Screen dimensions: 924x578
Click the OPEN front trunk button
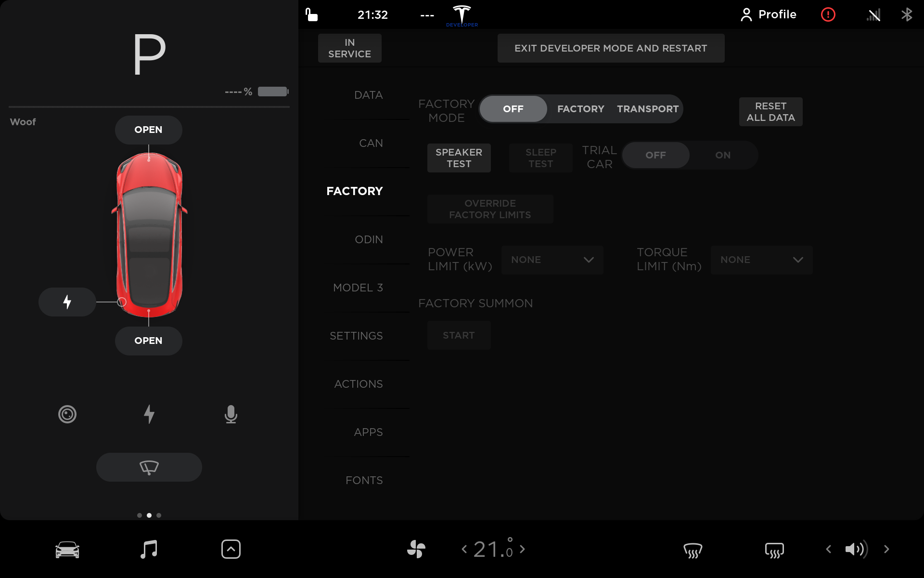pos(148,130)
